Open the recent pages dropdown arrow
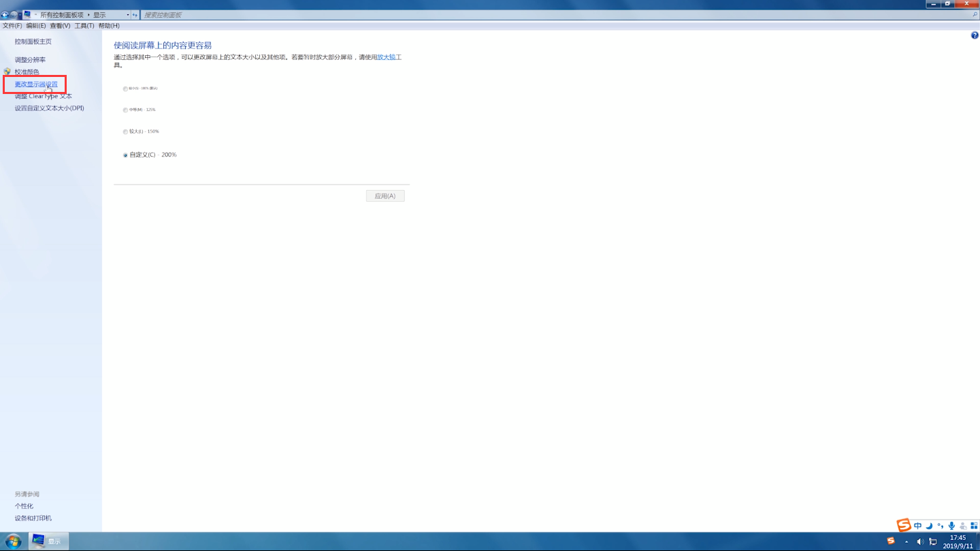The width and height of the screenshot is (980, 551). (x=20, y=15)
